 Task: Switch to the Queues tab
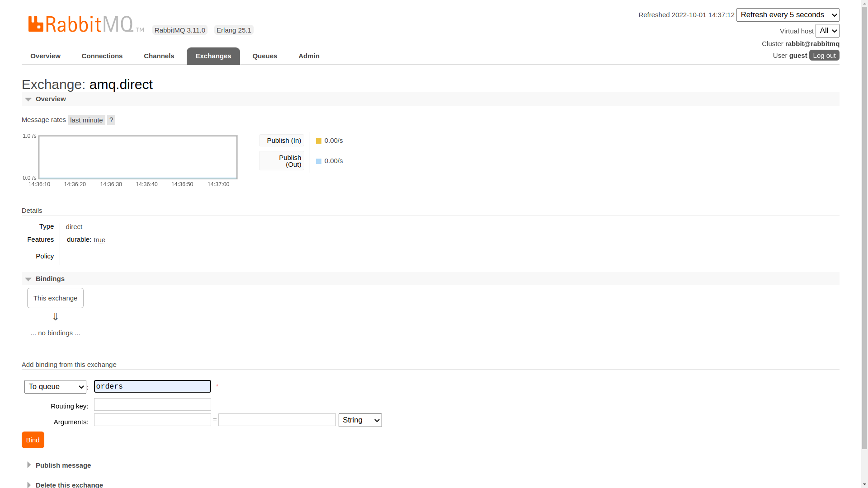264,56
